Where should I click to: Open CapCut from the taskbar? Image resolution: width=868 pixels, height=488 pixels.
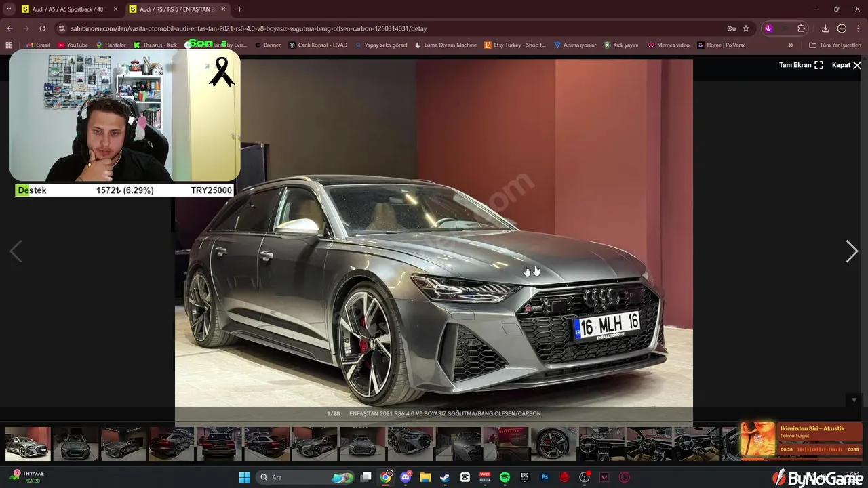point(465,477)
